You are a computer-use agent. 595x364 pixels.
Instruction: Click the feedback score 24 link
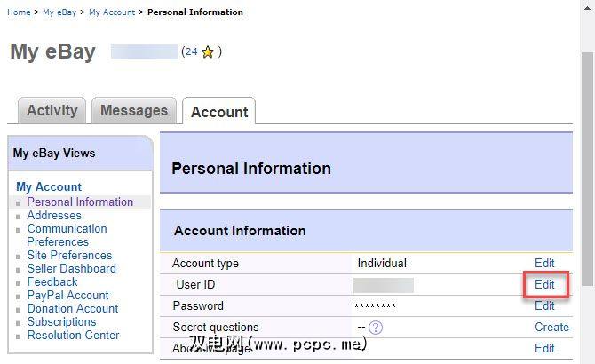click(x=191, y=52)
